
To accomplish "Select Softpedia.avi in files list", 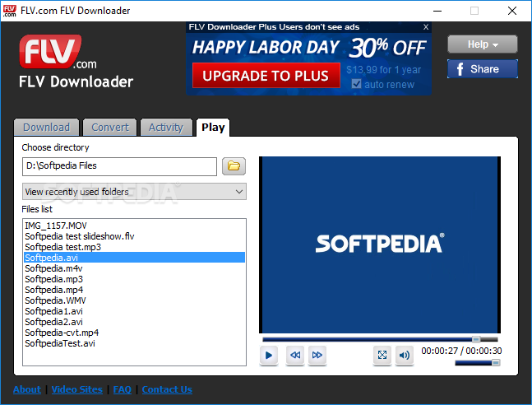I will click(134, 258).
